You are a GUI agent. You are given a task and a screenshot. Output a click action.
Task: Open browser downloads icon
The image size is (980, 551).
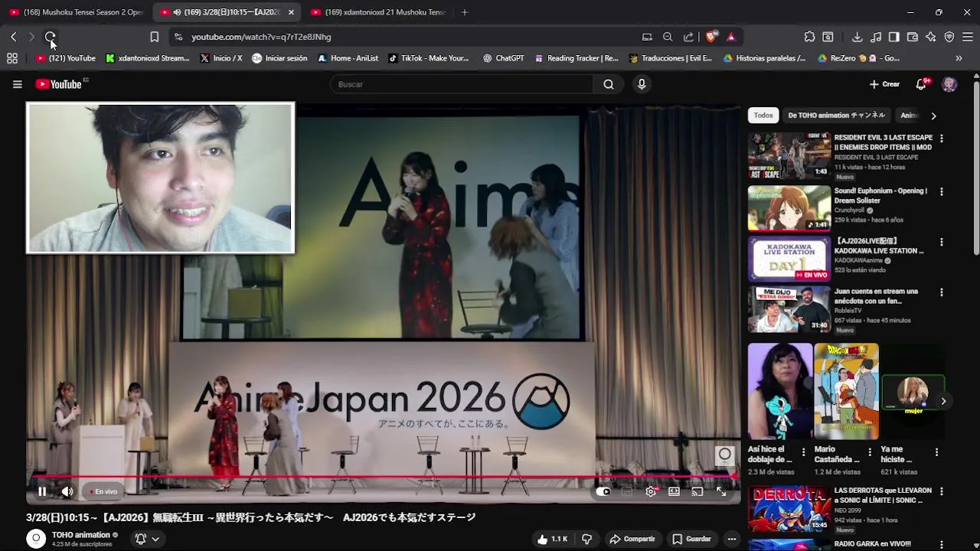tap(857, 37)
